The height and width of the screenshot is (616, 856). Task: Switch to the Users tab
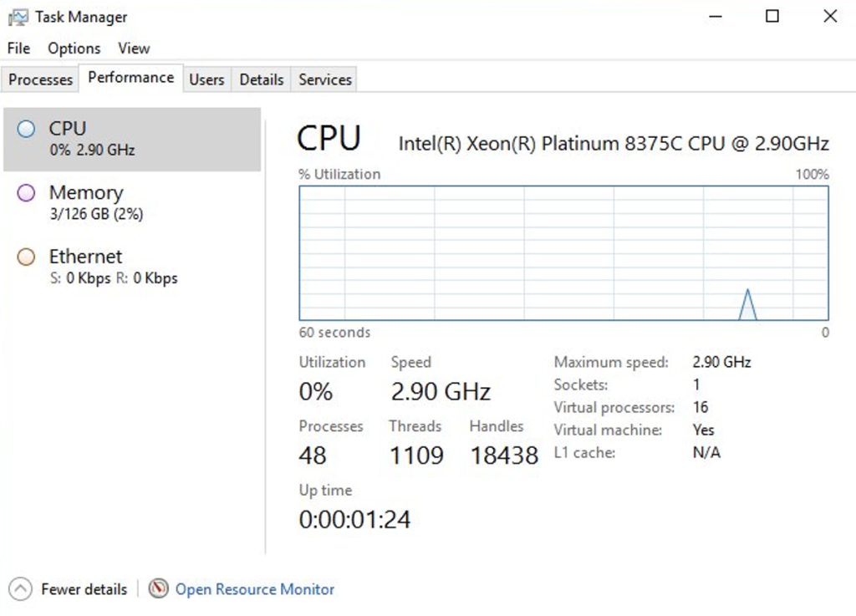pyautogui.click(x=206, y=79)
